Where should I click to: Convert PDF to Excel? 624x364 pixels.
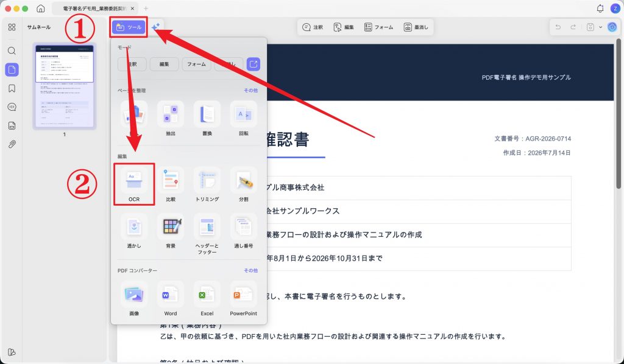coord(207,299)
